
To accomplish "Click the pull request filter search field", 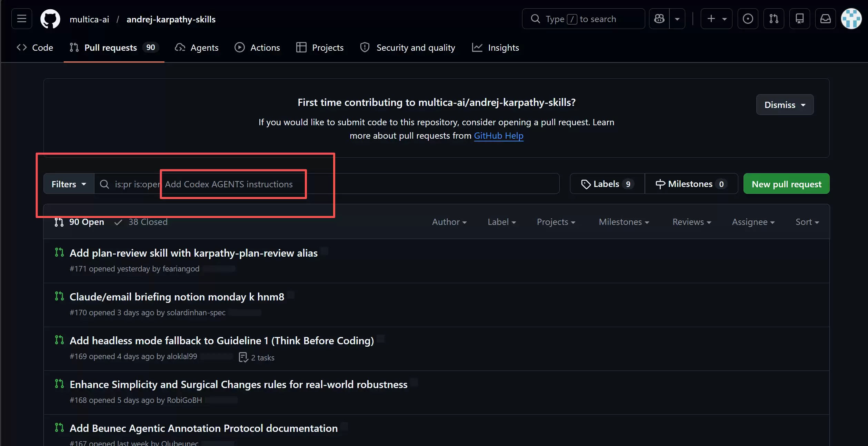I will [327, 184].
